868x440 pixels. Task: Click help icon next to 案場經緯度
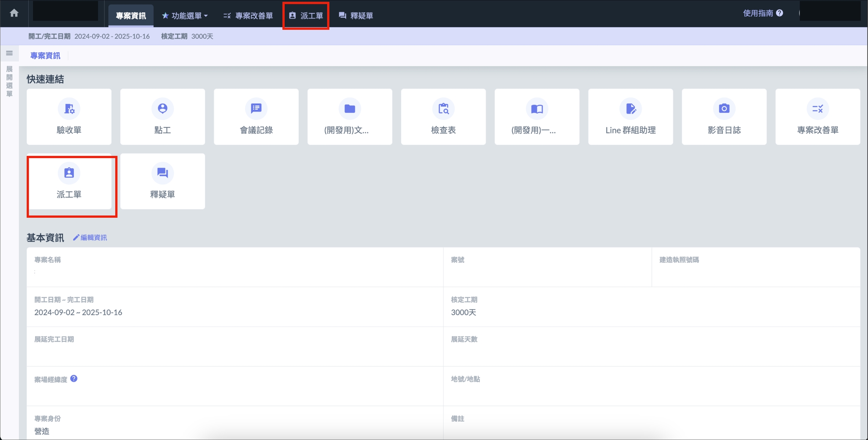point(74,379)
